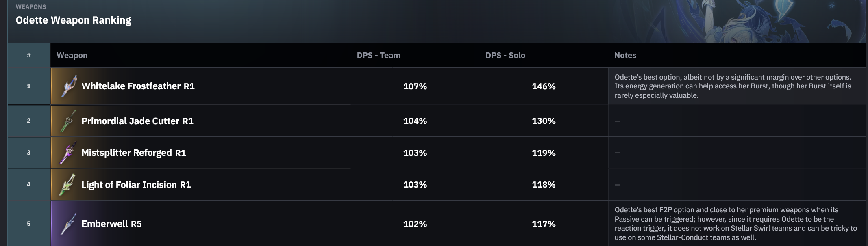
Task: Select rank 5 row number cell
Action: click(x=28, y=224)
